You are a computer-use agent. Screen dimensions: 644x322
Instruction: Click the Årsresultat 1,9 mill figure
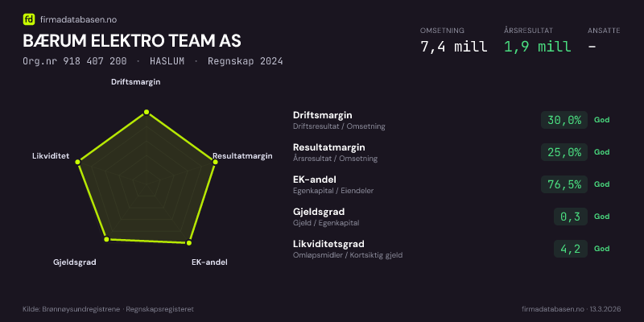coord(537,47)
